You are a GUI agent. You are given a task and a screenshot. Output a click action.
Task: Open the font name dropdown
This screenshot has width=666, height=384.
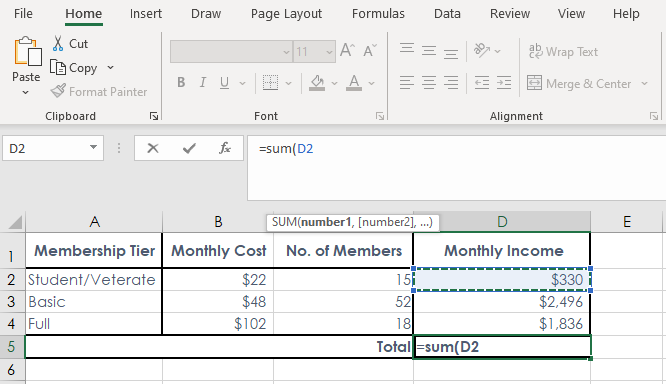pyautogui.click(x=286, y=52)
